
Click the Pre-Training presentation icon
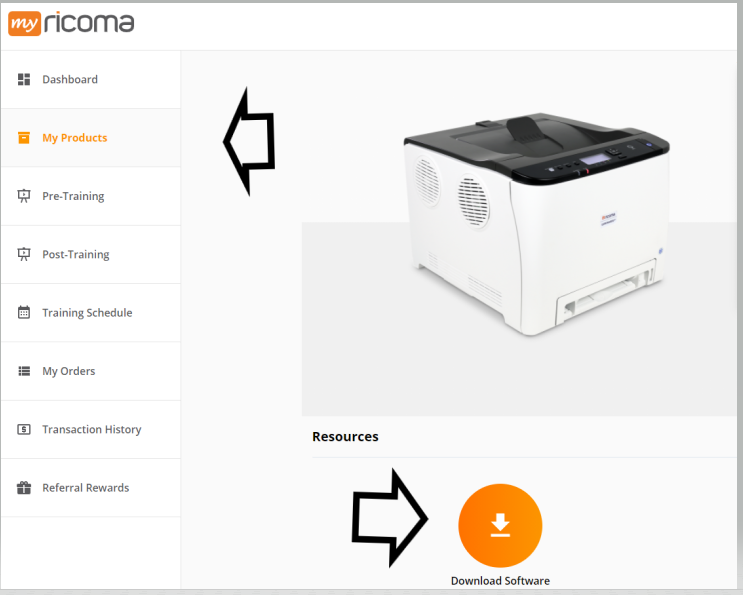tap(24, 196)
